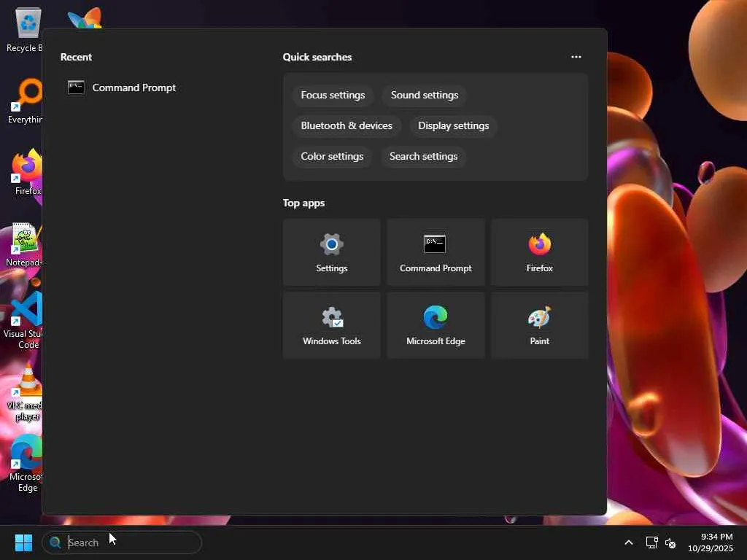Open Search settings quick search
Screen dimensions: 747x560
click(424, 156)
